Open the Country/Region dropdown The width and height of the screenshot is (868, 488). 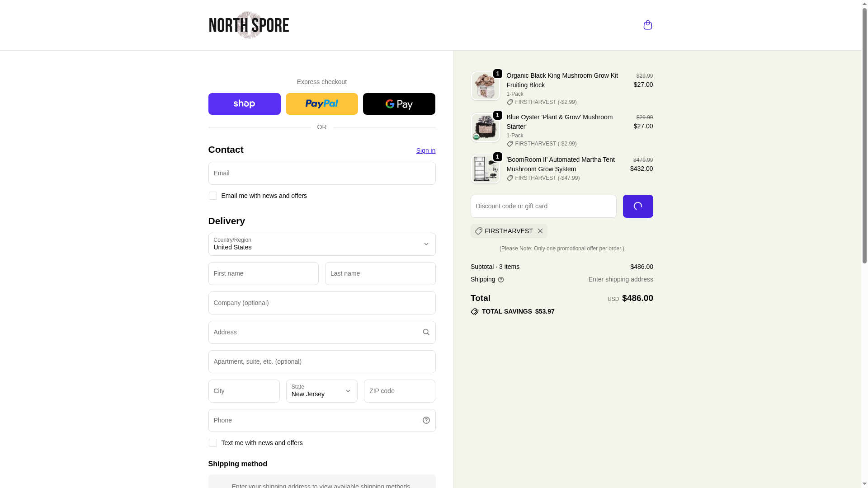(321, 244)
